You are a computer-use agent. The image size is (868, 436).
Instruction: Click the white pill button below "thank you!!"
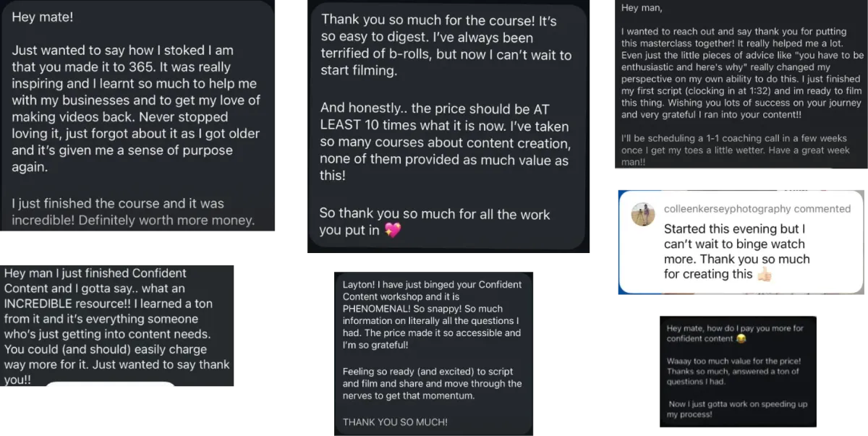point(110,384)
